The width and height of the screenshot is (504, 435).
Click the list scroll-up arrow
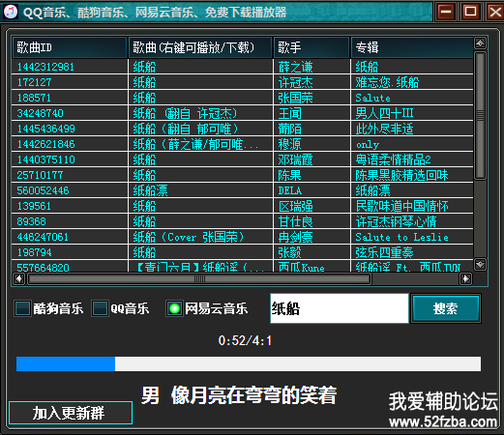480,43
